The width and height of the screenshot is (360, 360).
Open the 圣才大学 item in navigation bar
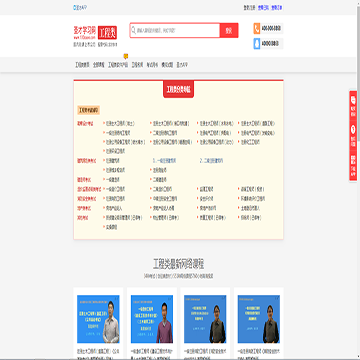(x=182, y=65)
